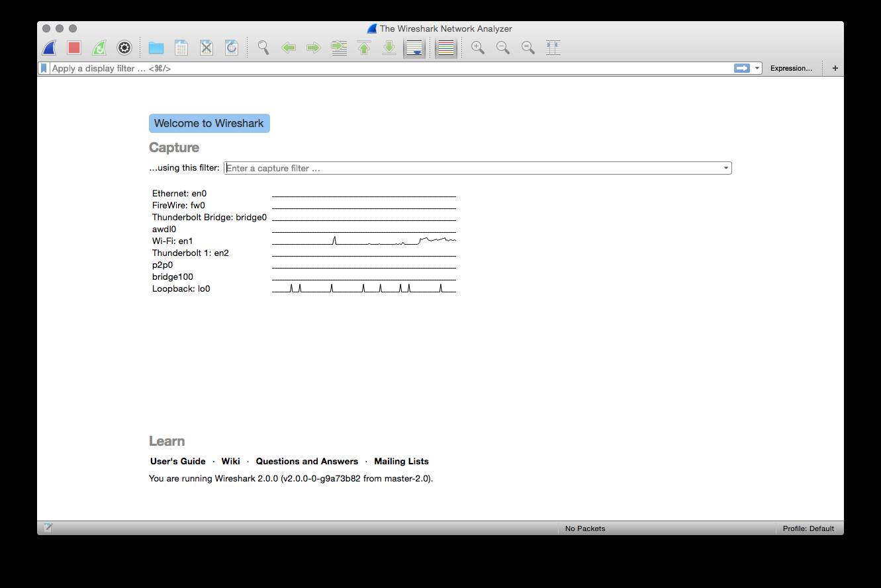
Task: Open capture options gear icon
Action: [x=124, y=48]
